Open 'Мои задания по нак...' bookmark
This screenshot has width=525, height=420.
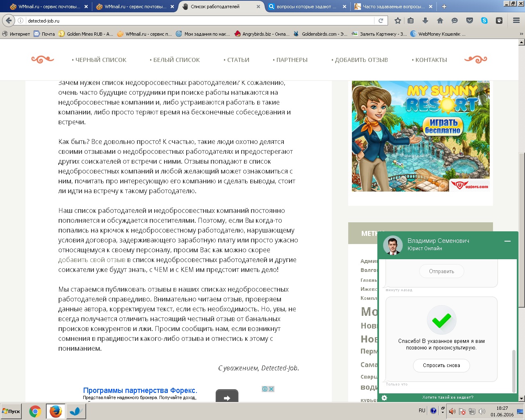click(203, 34)
